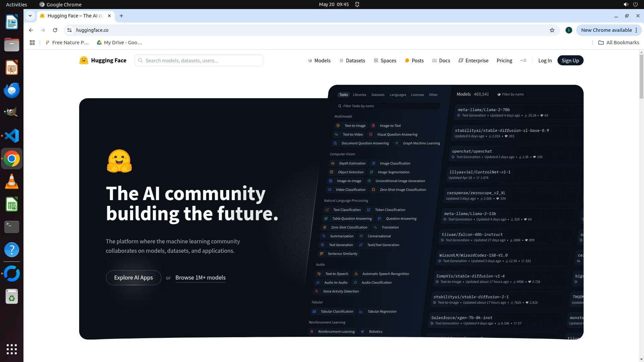Focus the Search models, datasets, users field
The width and height of the screenshot is (644, 362).
(201, 60)
